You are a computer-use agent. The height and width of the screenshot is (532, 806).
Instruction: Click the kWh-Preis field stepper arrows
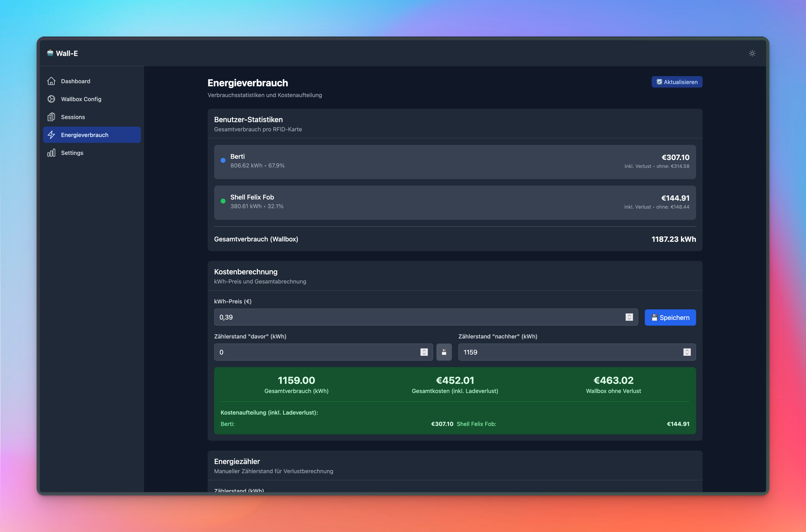[629, 317]
